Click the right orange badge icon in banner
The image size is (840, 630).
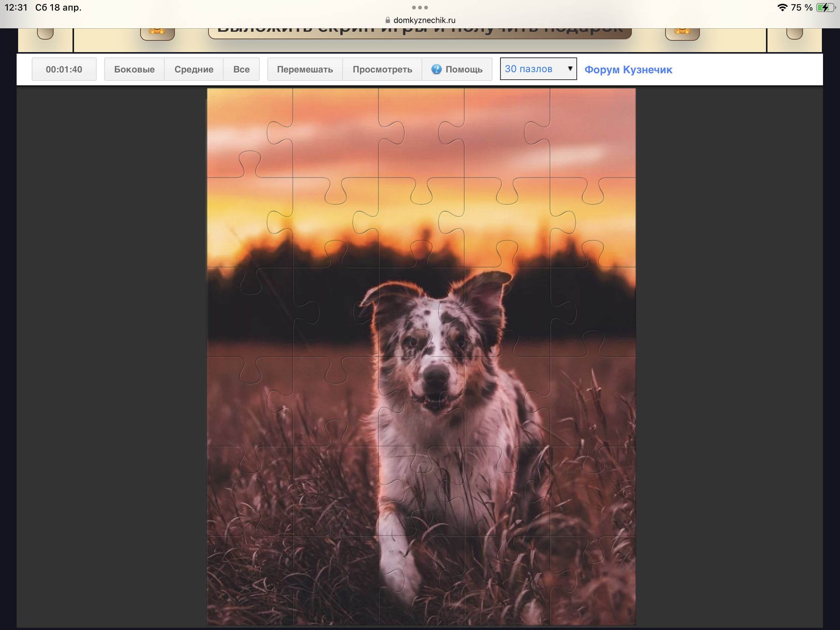(x=682, y=32)
